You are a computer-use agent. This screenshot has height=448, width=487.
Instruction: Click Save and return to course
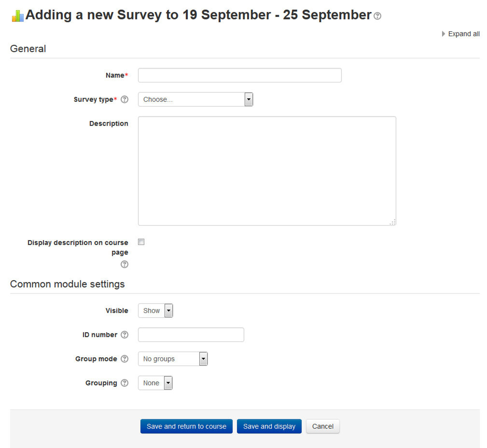tap(186, 426)
